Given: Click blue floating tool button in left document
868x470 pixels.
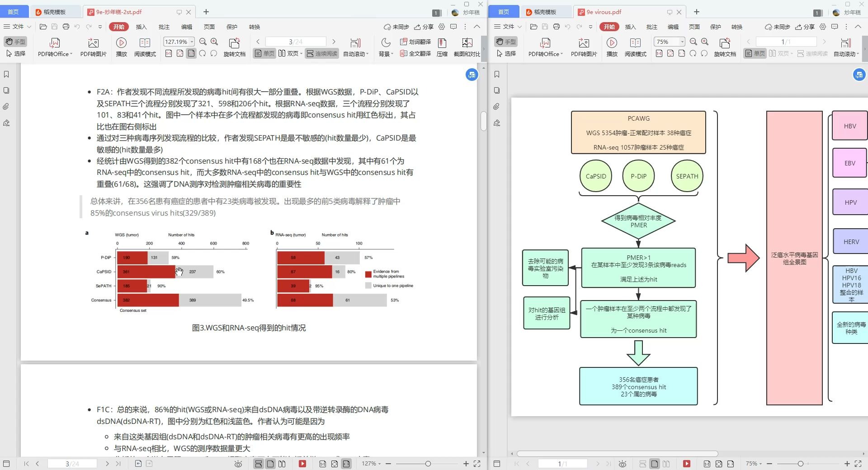Looking at the screenshot, I should (x=472, y=75).
